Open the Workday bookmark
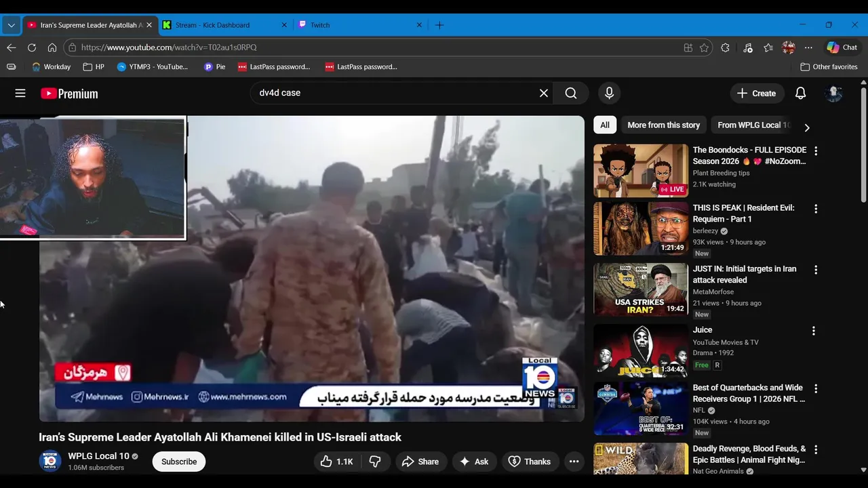 pyautogui.click(x=52, y=66)
